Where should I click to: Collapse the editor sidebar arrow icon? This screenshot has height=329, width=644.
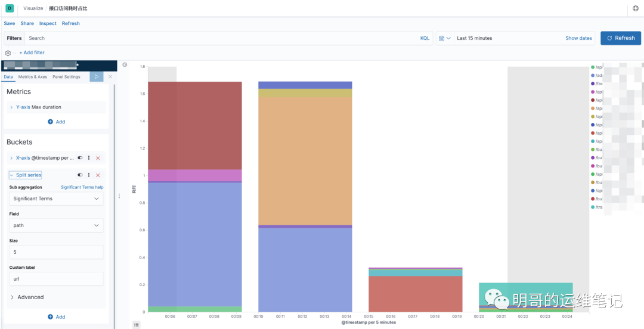coord(125,64)
